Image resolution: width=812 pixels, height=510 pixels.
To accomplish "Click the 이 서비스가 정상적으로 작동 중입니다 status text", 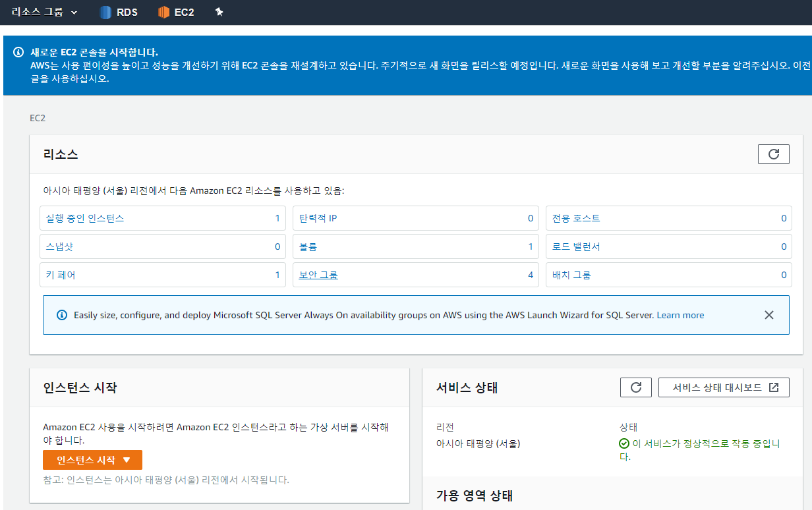I will [x=700, y=450].
